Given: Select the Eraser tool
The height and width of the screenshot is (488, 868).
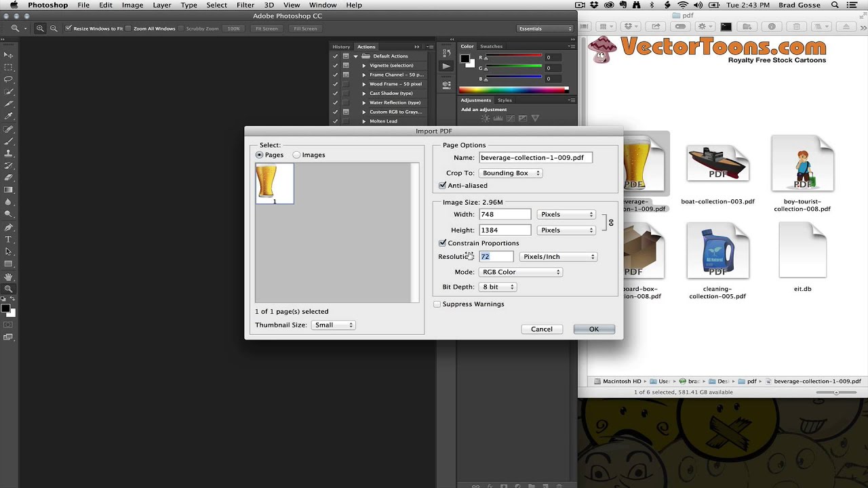Looking at the screenshot, I should point(9,178).
